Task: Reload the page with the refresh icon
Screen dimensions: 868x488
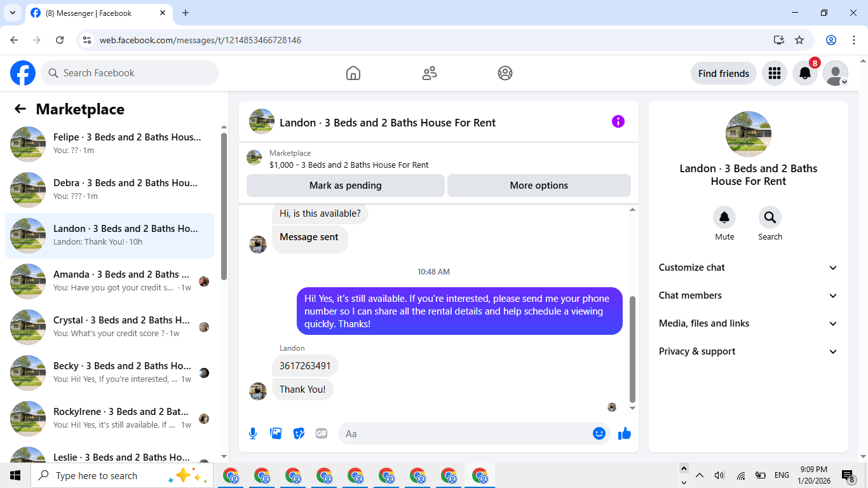Action: (60, 40)
